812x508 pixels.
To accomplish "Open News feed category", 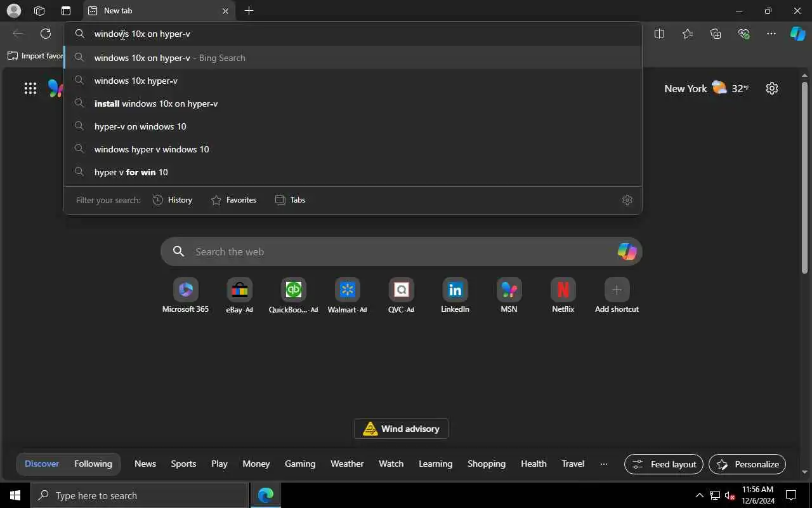I will (x=145, y=464).
